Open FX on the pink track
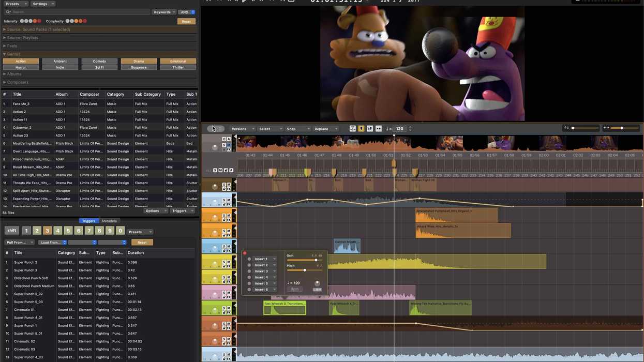This screenshot has width=644, height=362. (x=229, y=297)
